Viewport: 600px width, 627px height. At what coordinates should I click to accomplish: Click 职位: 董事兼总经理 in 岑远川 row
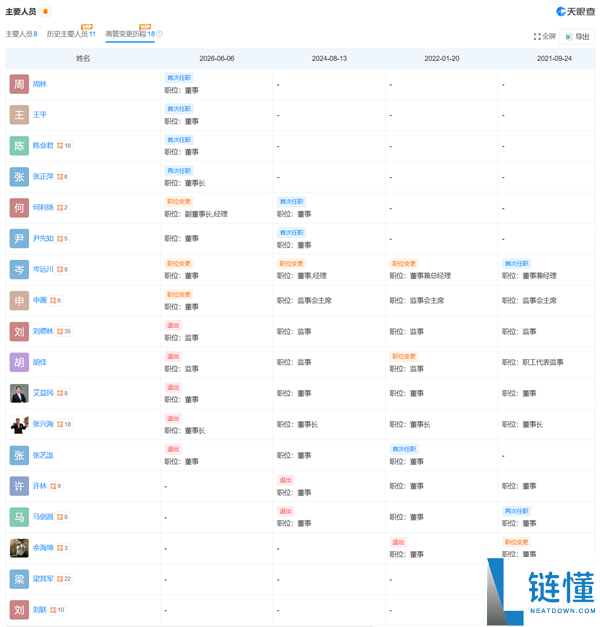click(420, 276)
